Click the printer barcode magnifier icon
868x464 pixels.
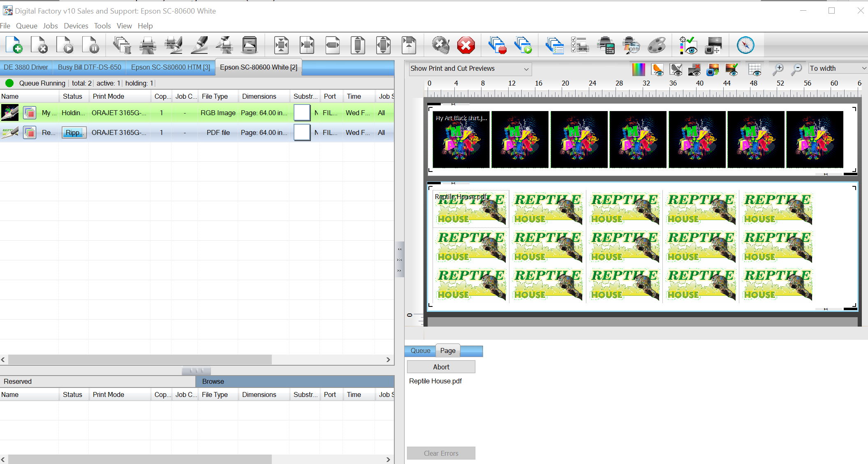(631, 45)
